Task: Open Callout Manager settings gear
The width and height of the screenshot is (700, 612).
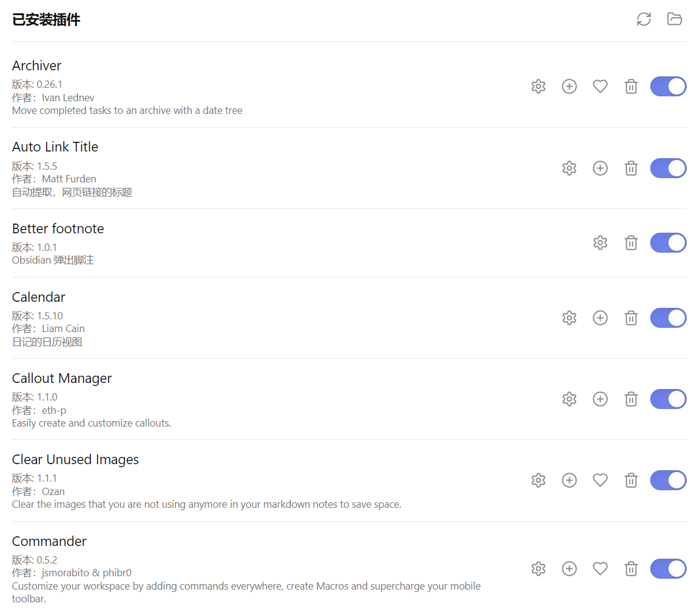Action: tap(569, 399)
